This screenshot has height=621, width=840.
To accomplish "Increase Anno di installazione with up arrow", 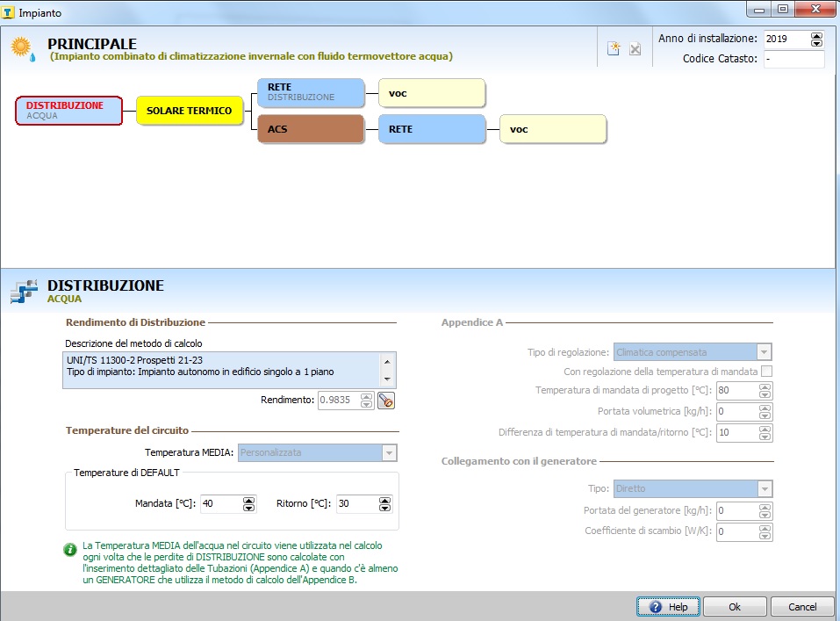I will [817, 35].
